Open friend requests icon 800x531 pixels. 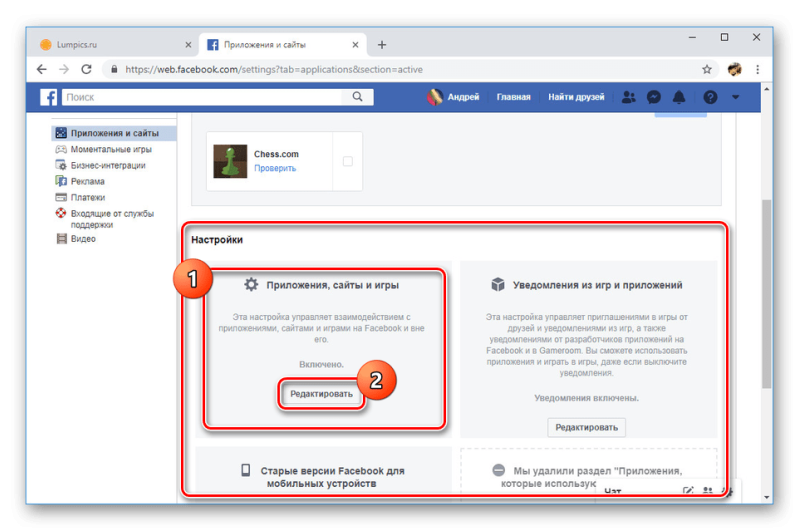click(x=629, y=97)
